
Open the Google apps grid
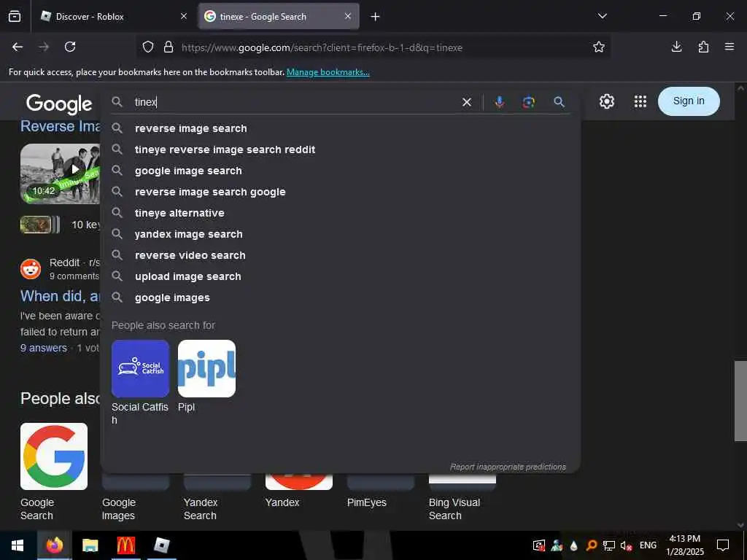640,101
